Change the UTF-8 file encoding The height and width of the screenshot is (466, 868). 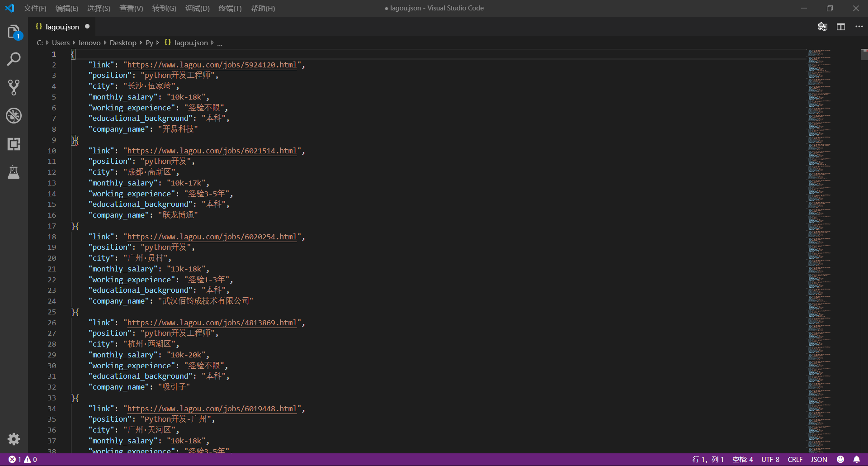click(x=770, y=459)
